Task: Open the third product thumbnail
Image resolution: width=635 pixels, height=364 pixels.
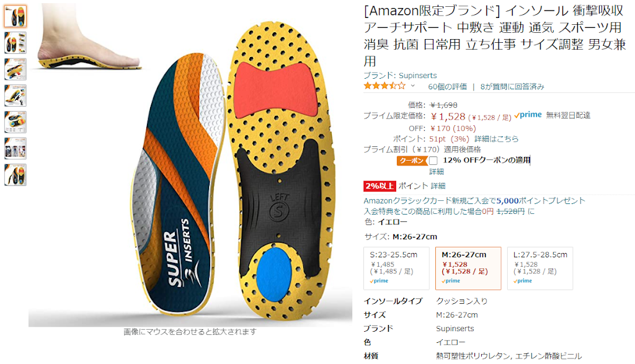Action: (16, 69)
